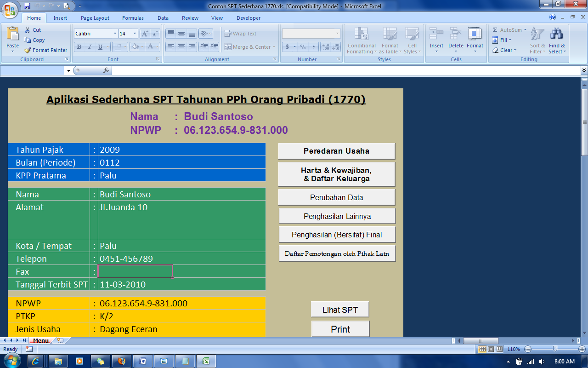Toggle bold formatting
The width and height of the screenshot is (588, 368).
click(x=79, y=46)
